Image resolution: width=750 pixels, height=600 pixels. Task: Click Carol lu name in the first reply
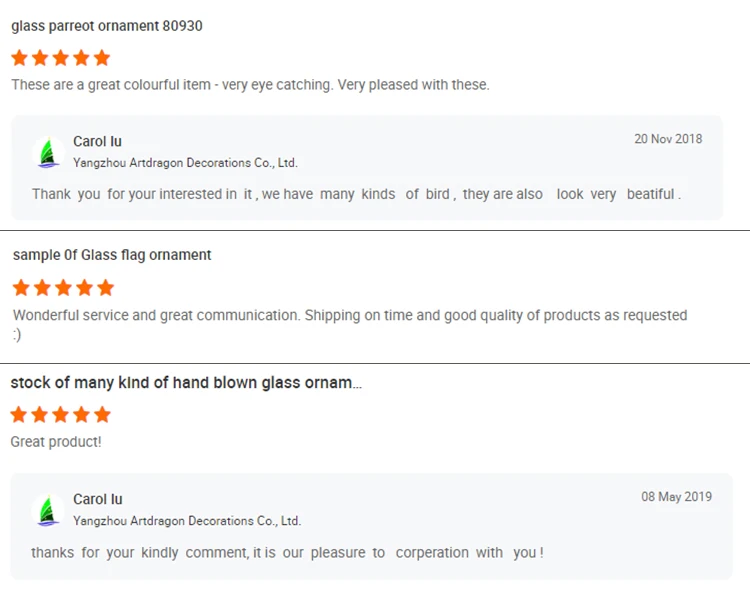point(97,142)
